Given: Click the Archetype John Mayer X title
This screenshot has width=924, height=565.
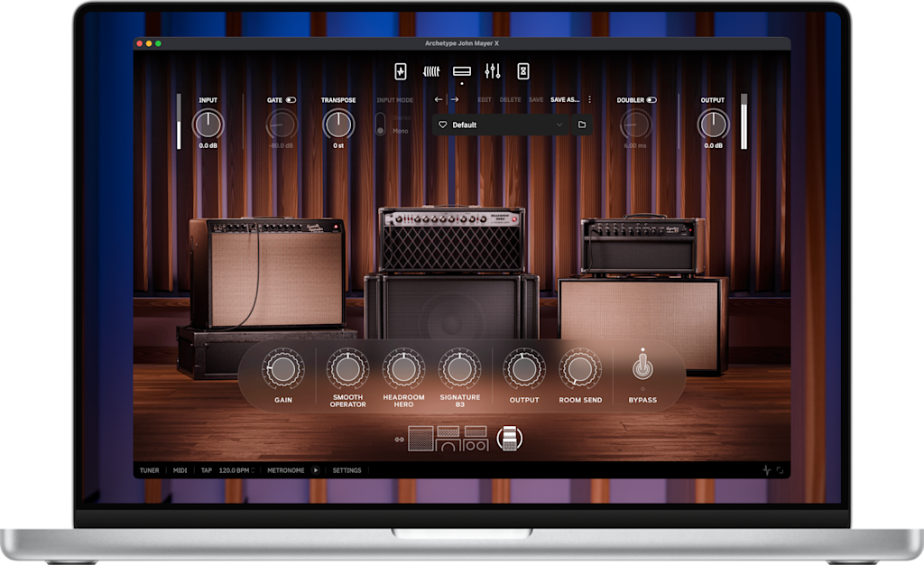Looking at the screenshot, I should coord(462,43).
